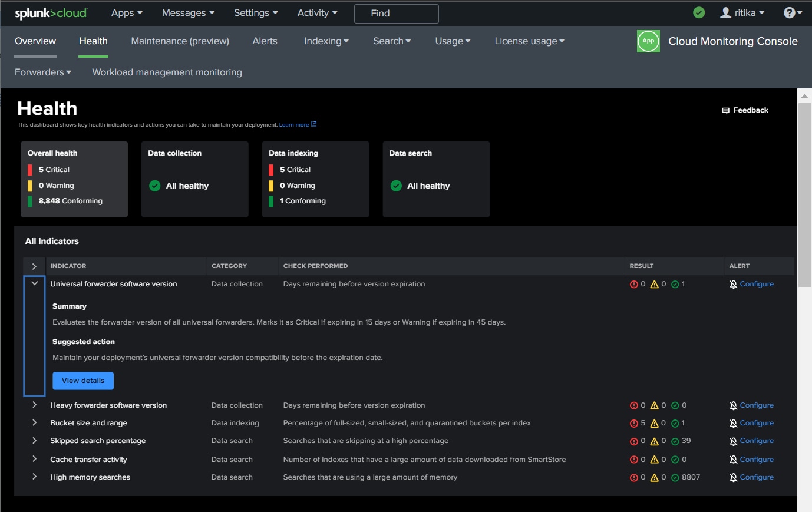This screenshot has height=512, width=812.
Task: Click the Data indexing card
Action: [x=315, y=179]
